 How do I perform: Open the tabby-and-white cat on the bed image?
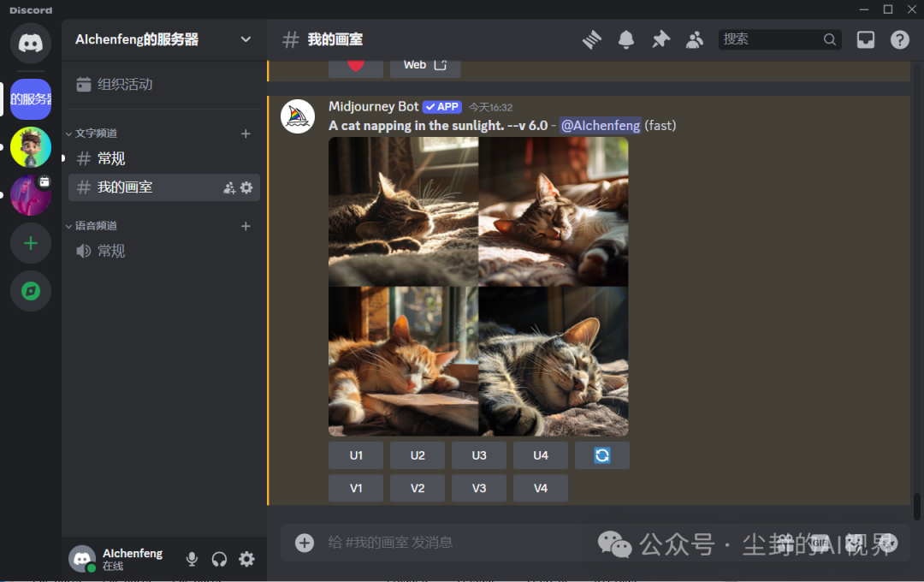point(554,211)
